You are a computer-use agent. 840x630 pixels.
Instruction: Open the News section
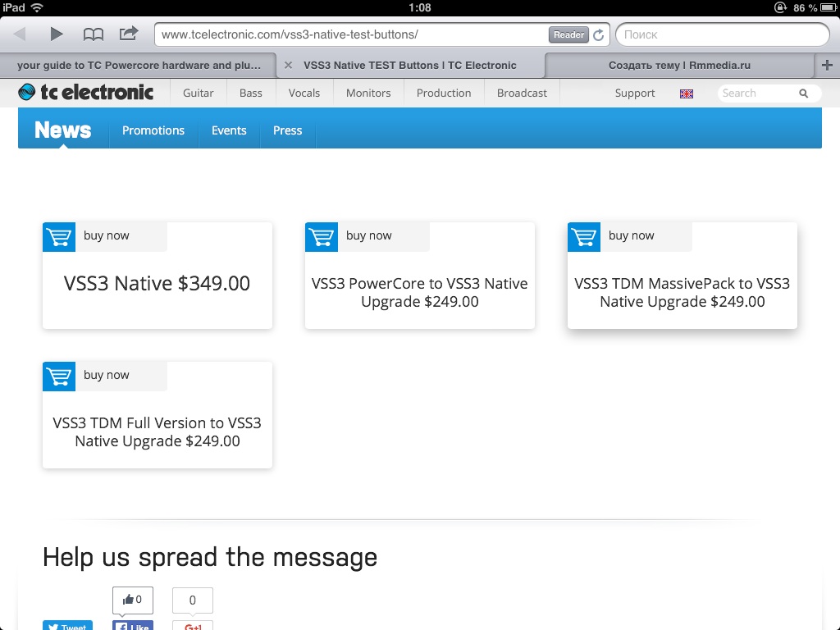63,130
